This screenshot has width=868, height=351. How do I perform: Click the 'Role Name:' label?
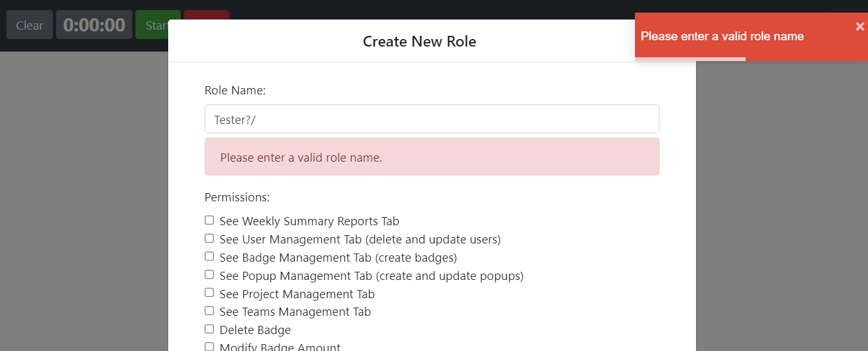pos(236,91)
